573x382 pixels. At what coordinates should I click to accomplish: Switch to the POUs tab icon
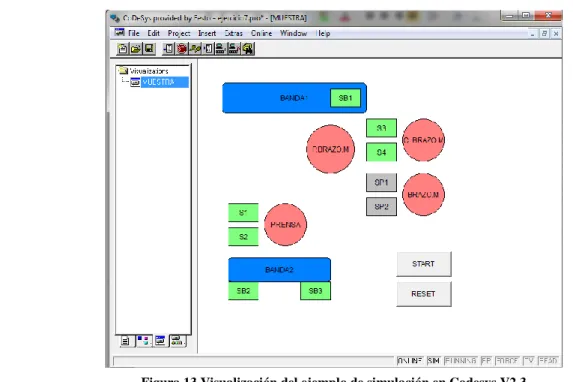(x=125, y=341)
